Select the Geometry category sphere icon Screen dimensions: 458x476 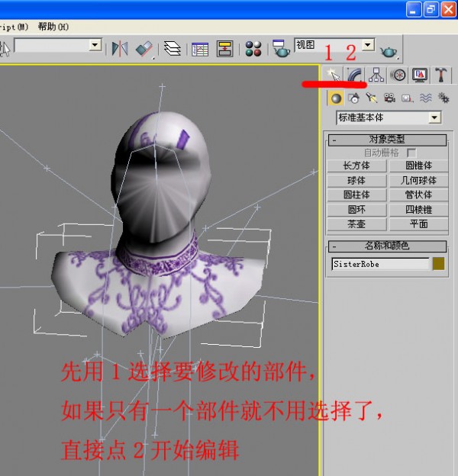[x=336, y=98]
